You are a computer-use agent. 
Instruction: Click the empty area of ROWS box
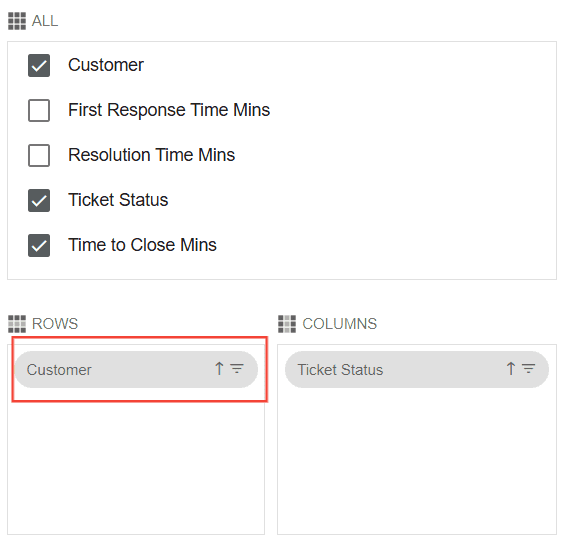pyautogui.click(x=136, y=464)
